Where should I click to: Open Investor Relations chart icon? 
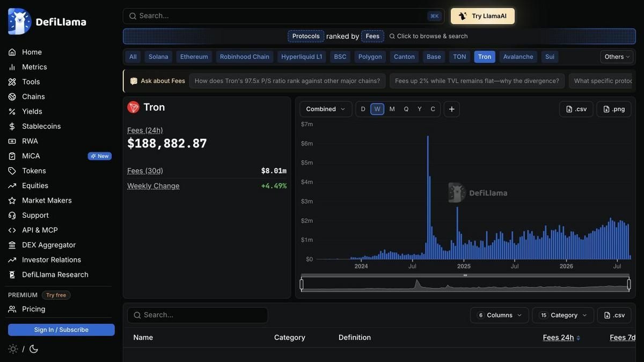(x=12, y=260)
